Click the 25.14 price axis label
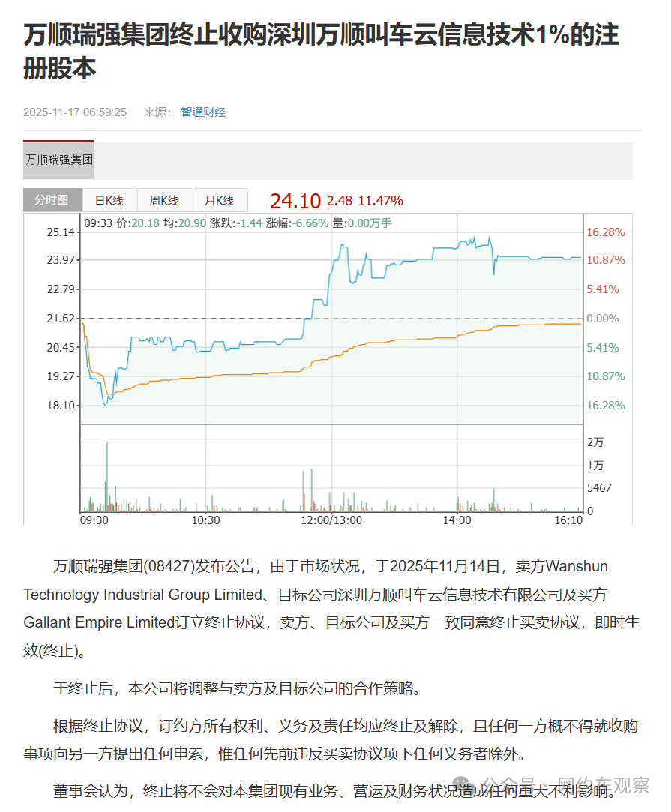Screen dimensions: 671x812 pos(61,232)
